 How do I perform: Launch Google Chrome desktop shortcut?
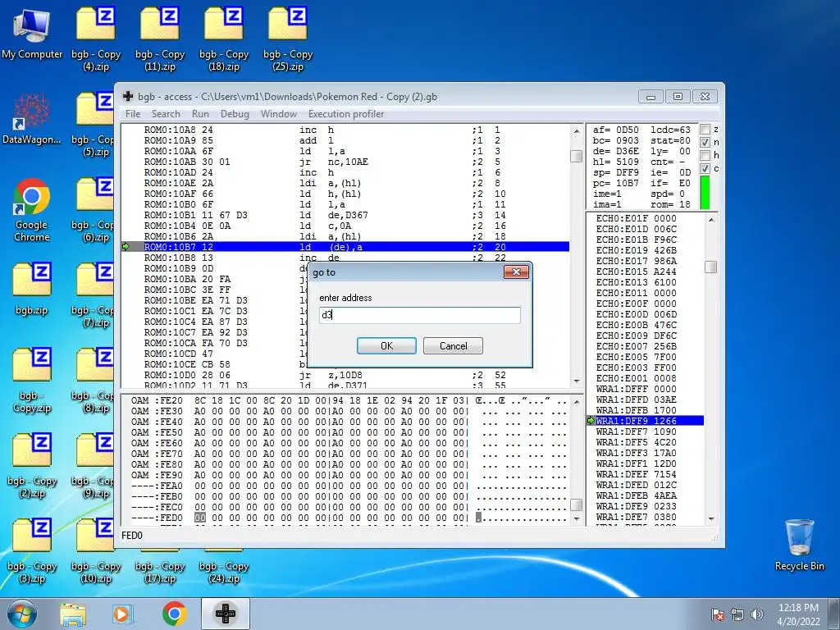click(32, 210)
